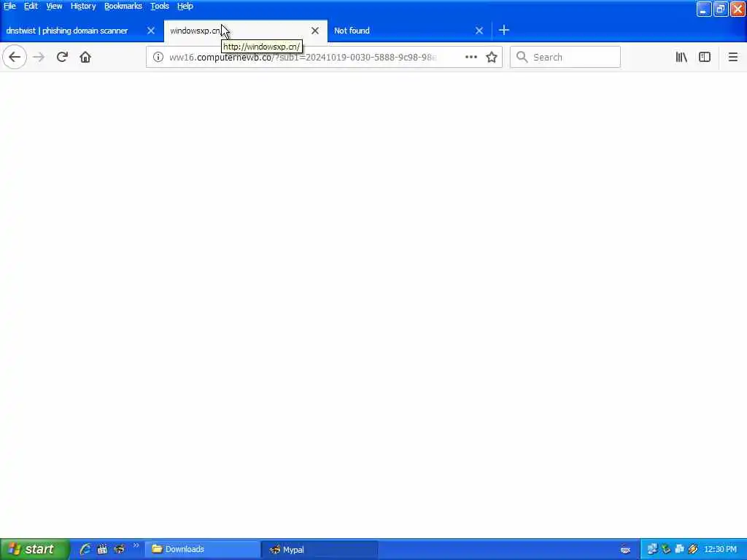Expand the Quick Launch overflow chevron

pyautogui.click(x=136, y=545)
